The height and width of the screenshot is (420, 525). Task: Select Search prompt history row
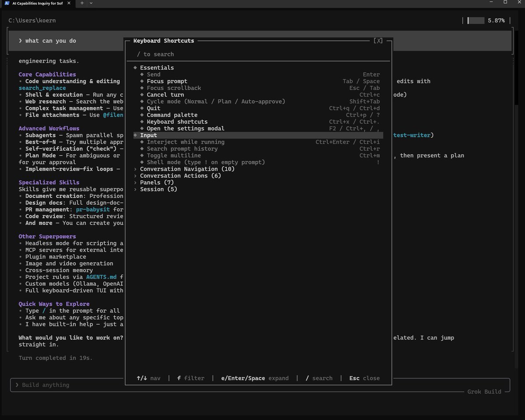(x=258, y=149)
